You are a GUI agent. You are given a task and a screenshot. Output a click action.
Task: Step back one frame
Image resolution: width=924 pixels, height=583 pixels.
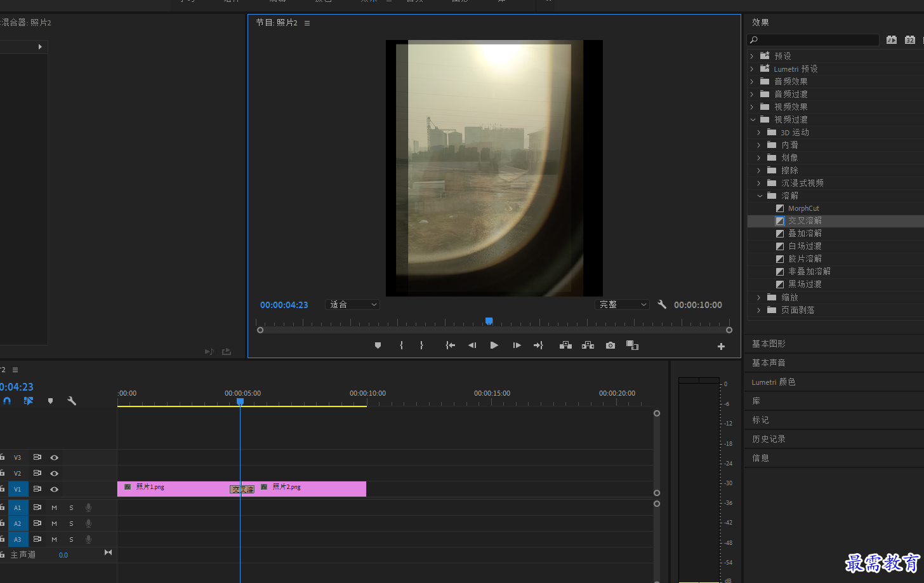472,345
